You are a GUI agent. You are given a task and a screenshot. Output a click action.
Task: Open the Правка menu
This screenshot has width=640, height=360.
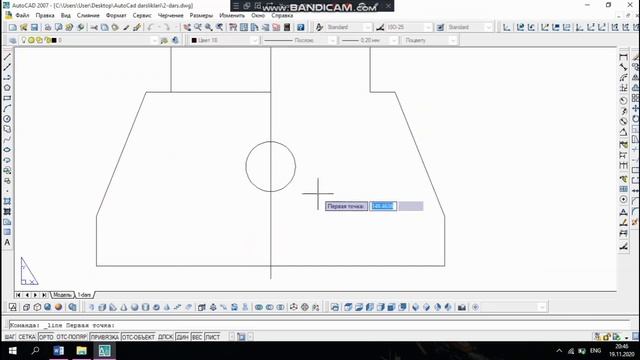point(45,16)
